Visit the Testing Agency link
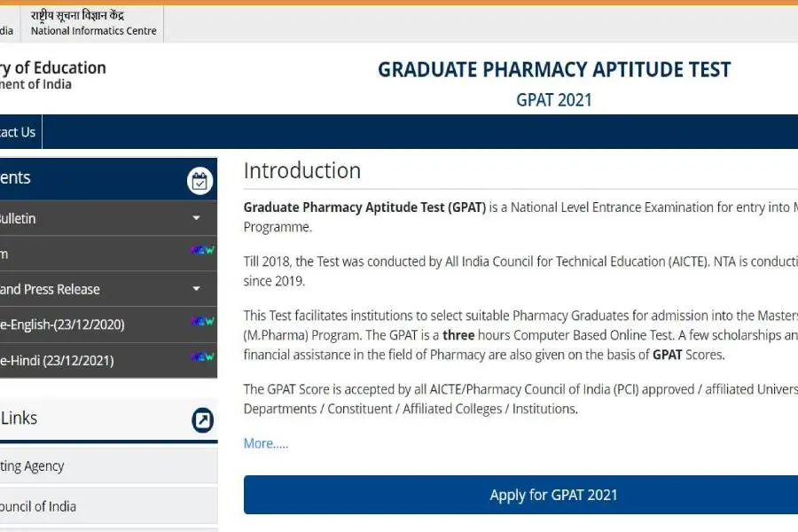This screenshot has height=532, width=798. click(x=32, y=465)
